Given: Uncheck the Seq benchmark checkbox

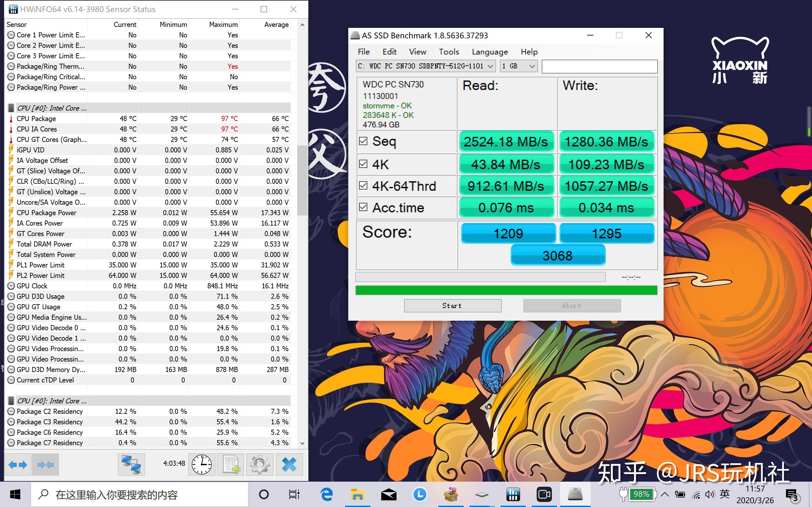Looking at the screenshot, I should point(363,141).
